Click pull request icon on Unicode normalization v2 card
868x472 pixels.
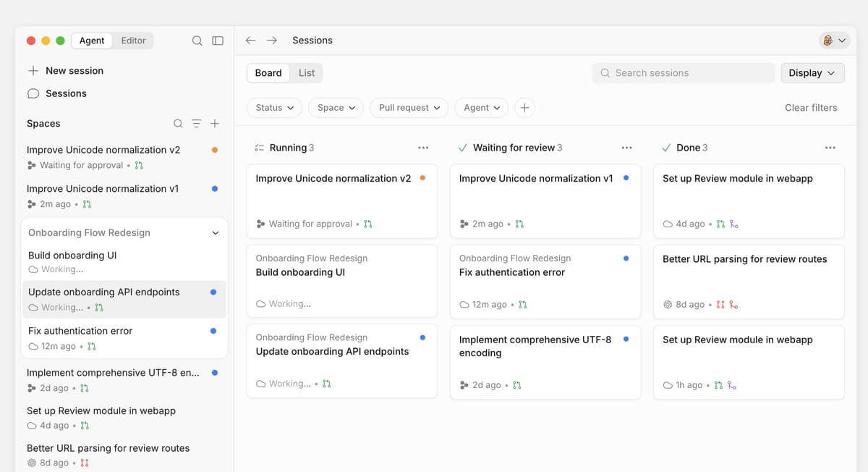tap(368, 224)
